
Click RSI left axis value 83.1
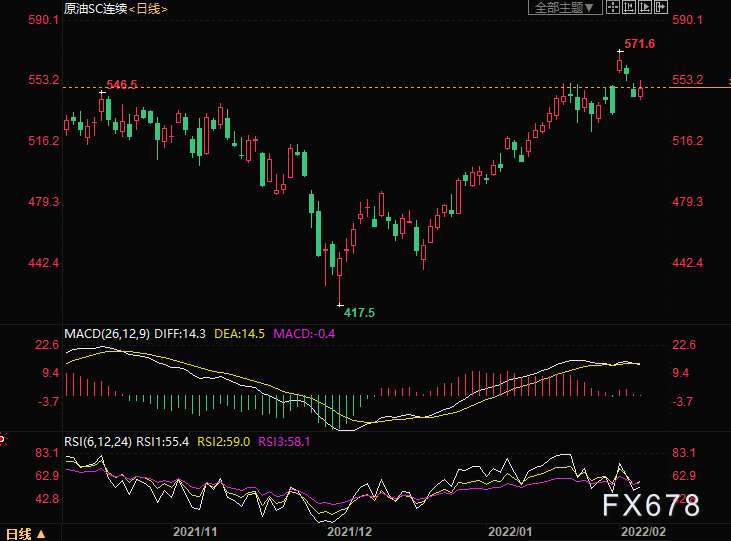47,453
